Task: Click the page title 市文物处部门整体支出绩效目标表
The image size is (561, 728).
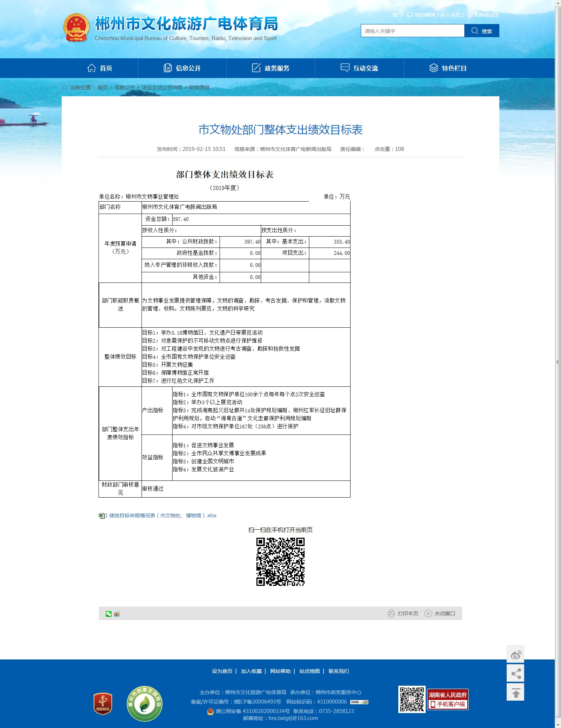Action: [280, 130]
